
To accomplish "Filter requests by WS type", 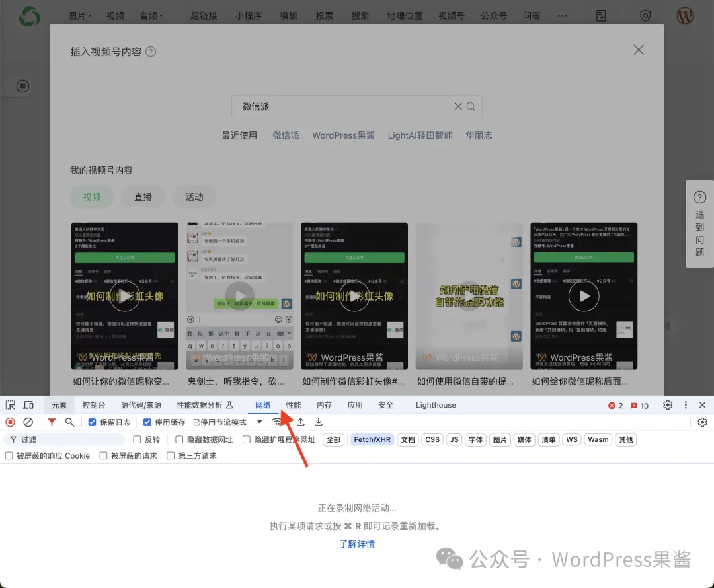I will [571, 439].
